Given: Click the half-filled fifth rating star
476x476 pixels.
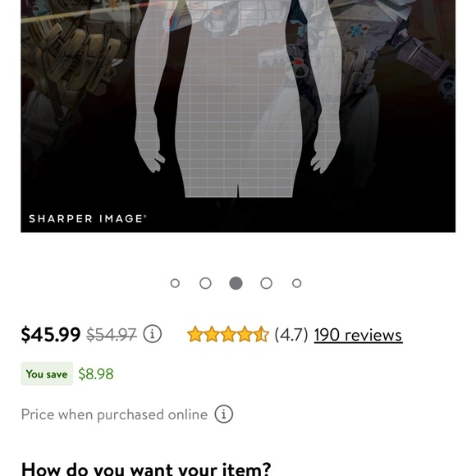Looking at the screenshot, I should [261, 334].
